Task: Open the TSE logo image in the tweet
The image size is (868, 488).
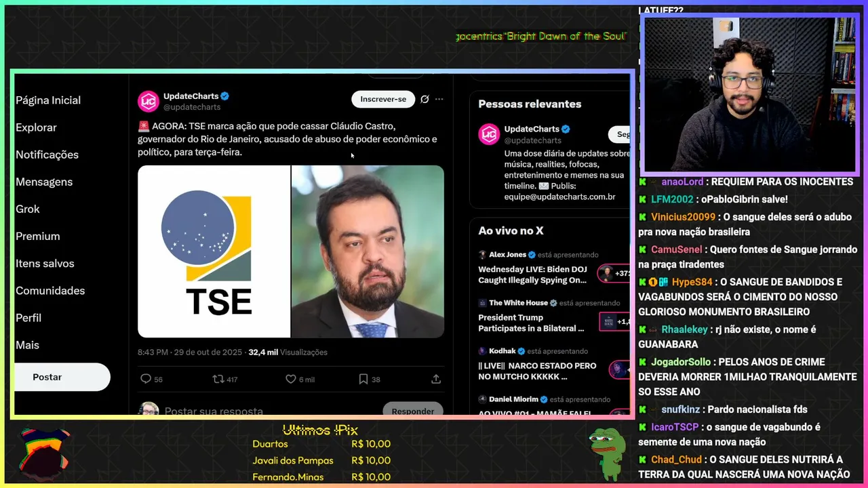Action: [x=214, y=251]
